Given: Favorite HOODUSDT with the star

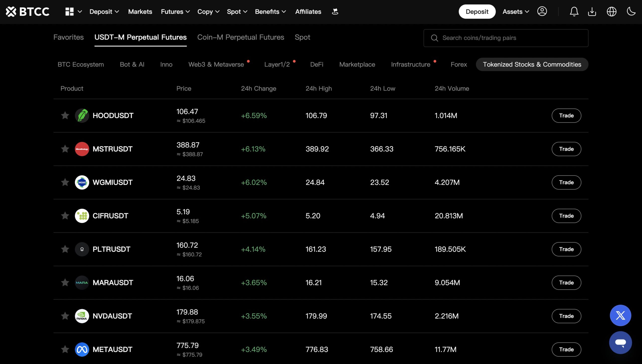Looking at the screenshot, I should pos(65,115).
